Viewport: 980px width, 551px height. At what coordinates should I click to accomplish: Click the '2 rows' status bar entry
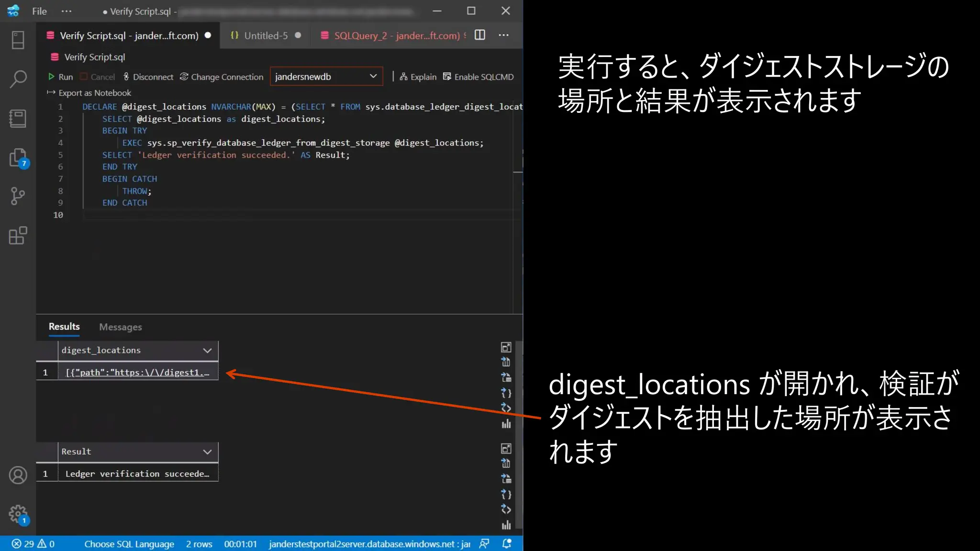click(x=199, y=544)
